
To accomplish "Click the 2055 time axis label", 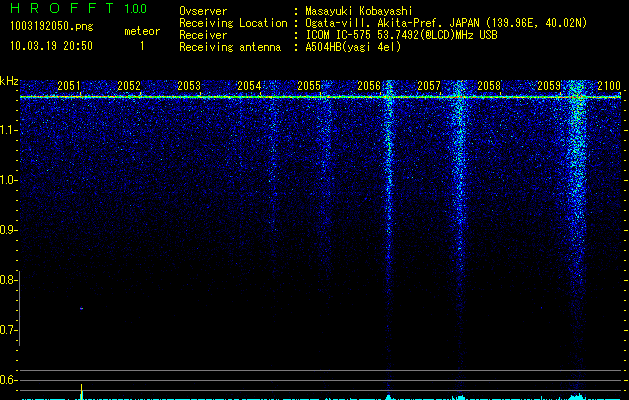I will (x=309, y=86).
